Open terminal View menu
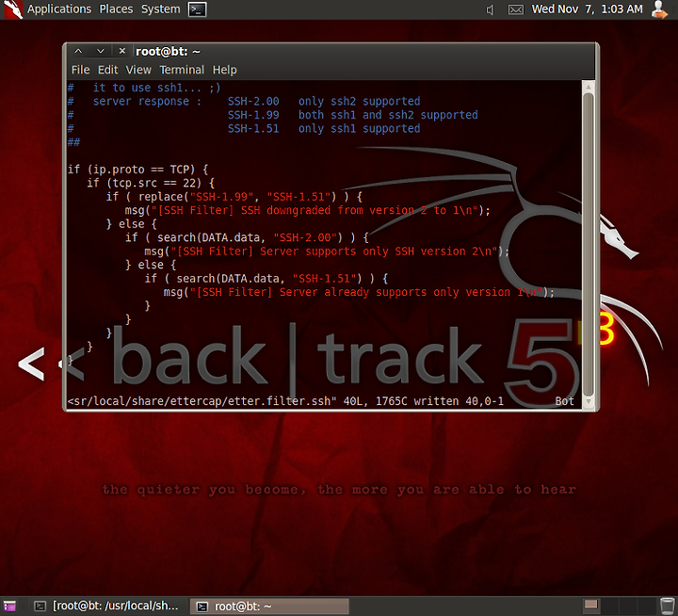Image resolution: width=678 pixels, height=616 pixels. point(138,70)
